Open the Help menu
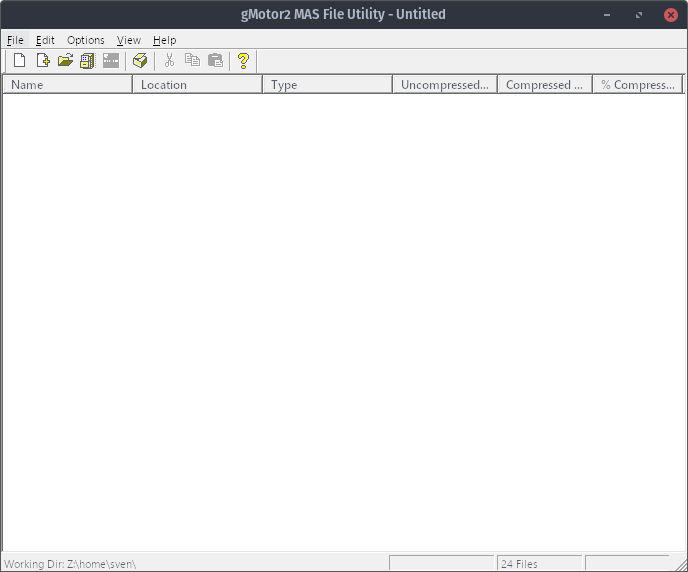688x572 pixels. click(165, 40)
